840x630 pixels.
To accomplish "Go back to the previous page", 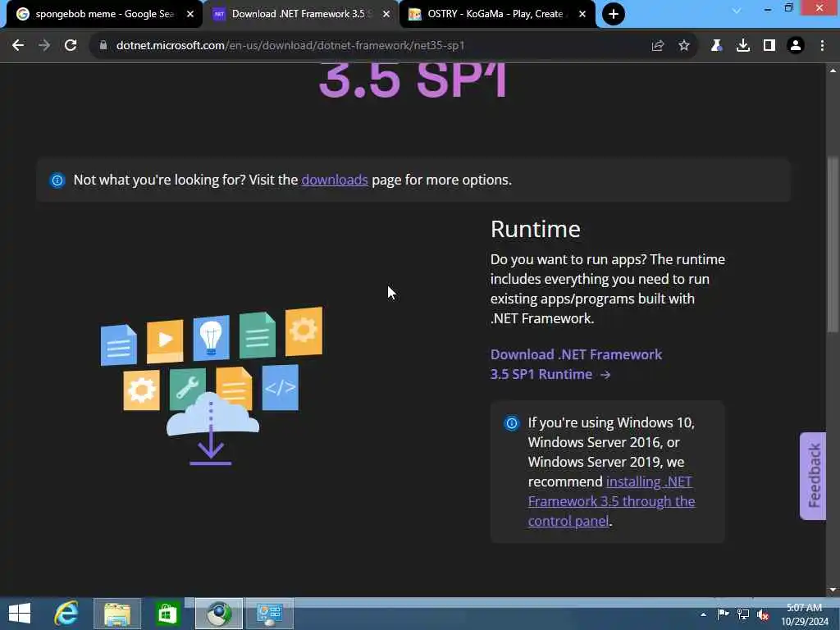I will pyautogui.click(x=18, y=46).
